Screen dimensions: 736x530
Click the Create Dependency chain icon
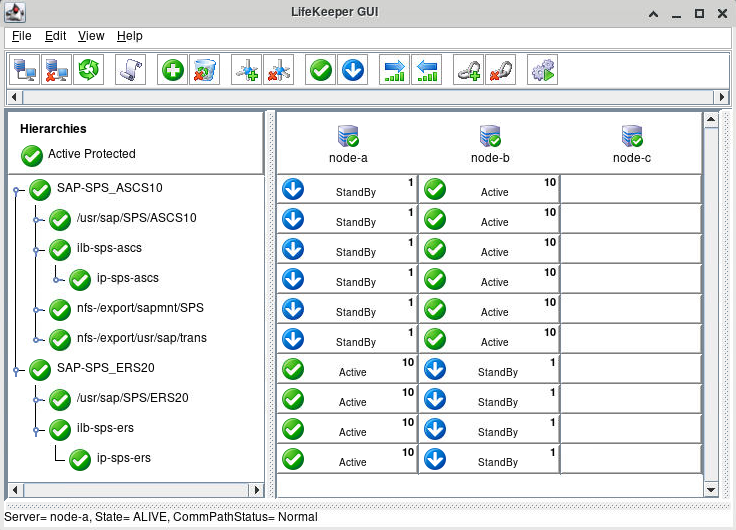[468, 70]
